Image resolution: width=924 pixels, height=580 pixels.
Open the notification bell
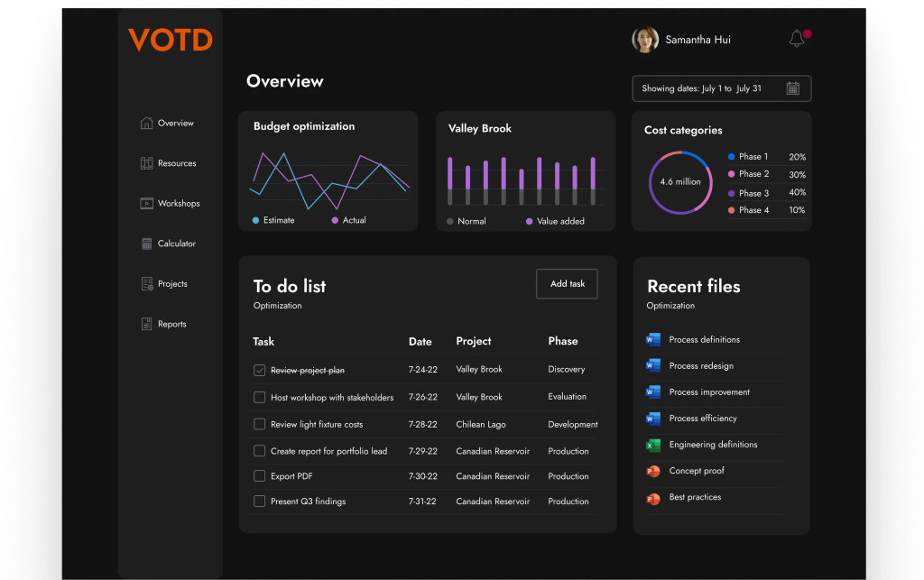click(x=797, y=39)
